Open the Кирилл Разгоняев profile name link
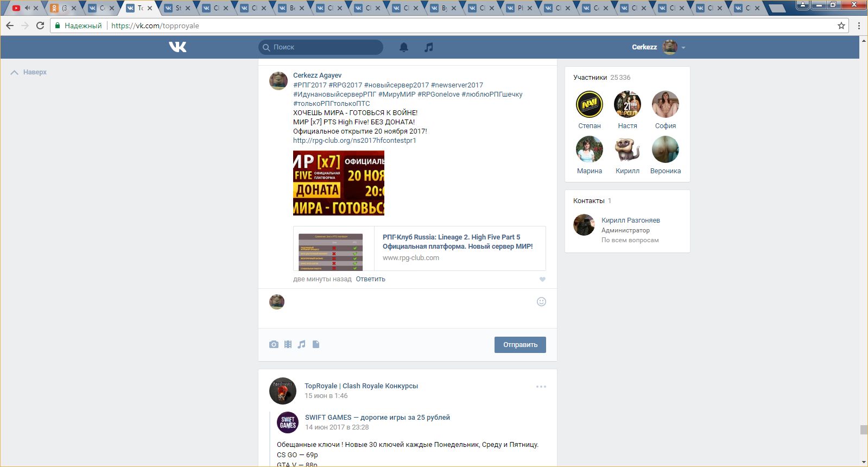Screen dimensions: 868x467 [631, 220]
